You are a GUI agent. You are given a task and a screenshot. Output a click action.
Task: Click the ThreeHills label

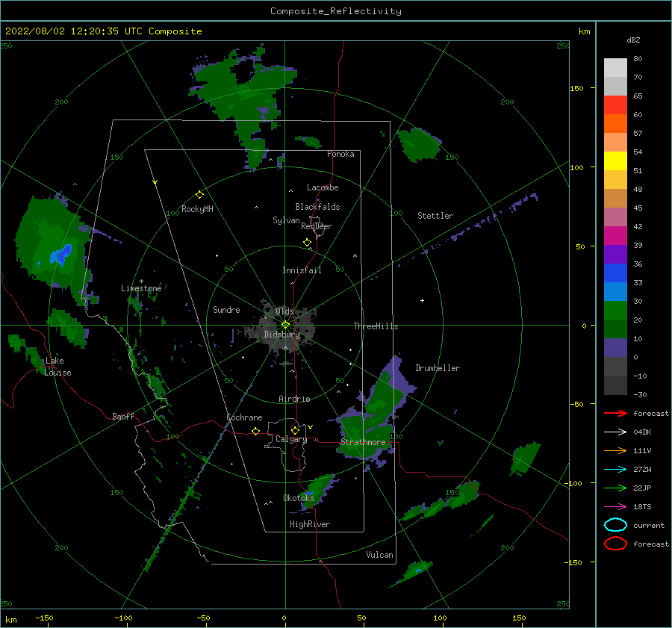point(376,326)
